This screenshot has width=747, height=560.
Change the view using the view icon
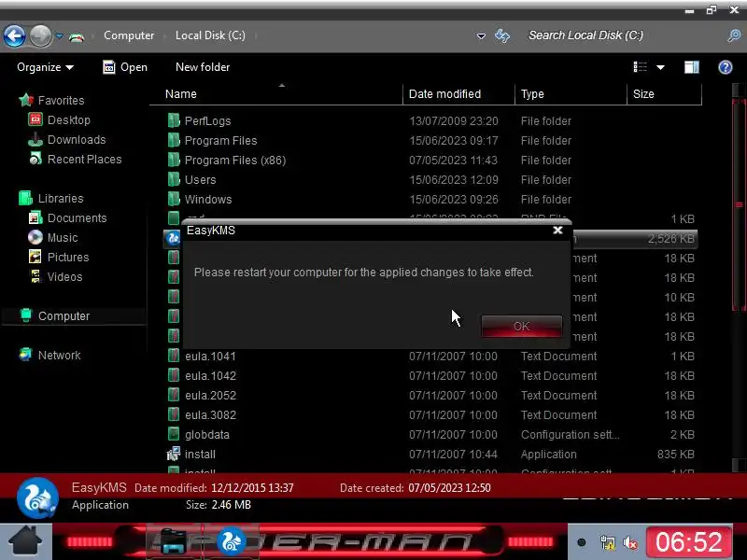[x=640, y=67]
